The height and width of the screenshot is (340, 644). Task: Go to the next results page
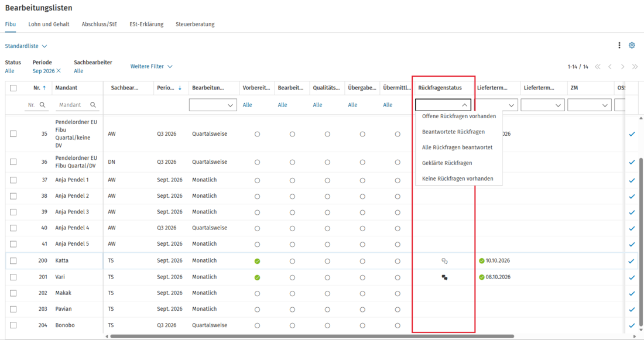coord(623,67)
